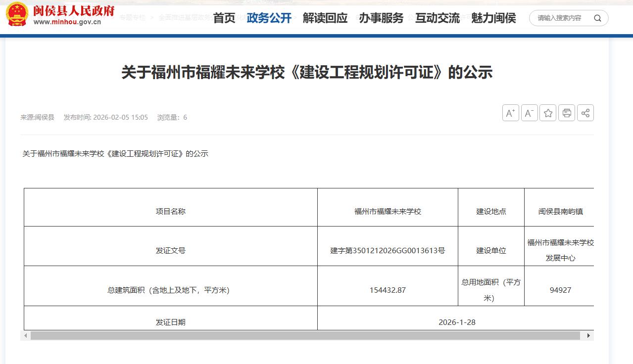Click the 福州市福耀未来学校 project name cell
Screen dimensions: 633x364
pyautogui.click(x=388, y=211)
